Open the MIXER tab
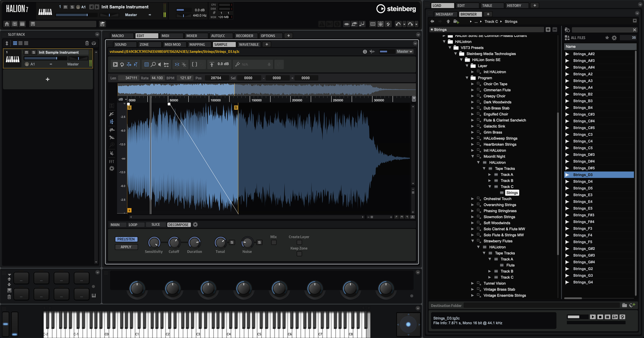Screen dimensions: 644x338 coord(192,36)
